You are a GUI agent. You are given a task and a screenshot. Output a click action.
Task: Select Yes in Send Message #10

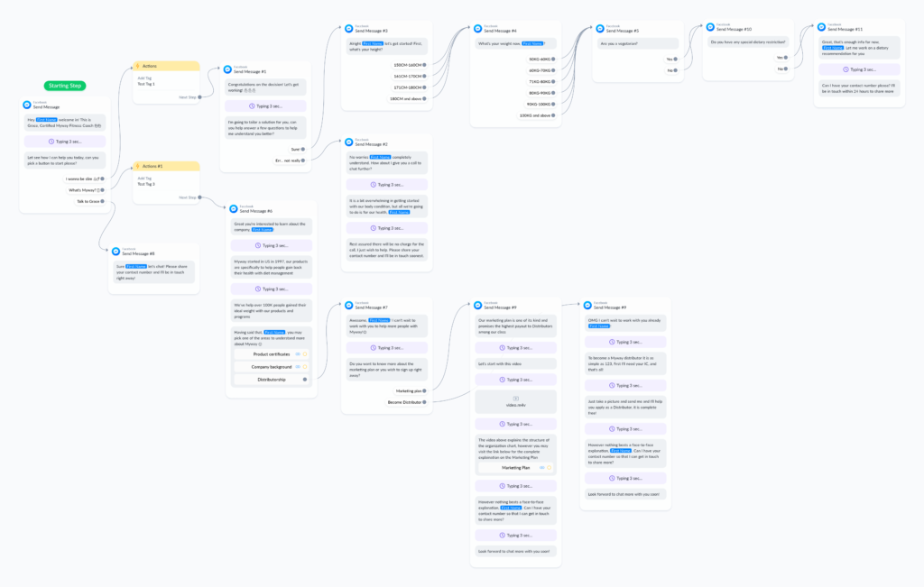click(782, 58)
